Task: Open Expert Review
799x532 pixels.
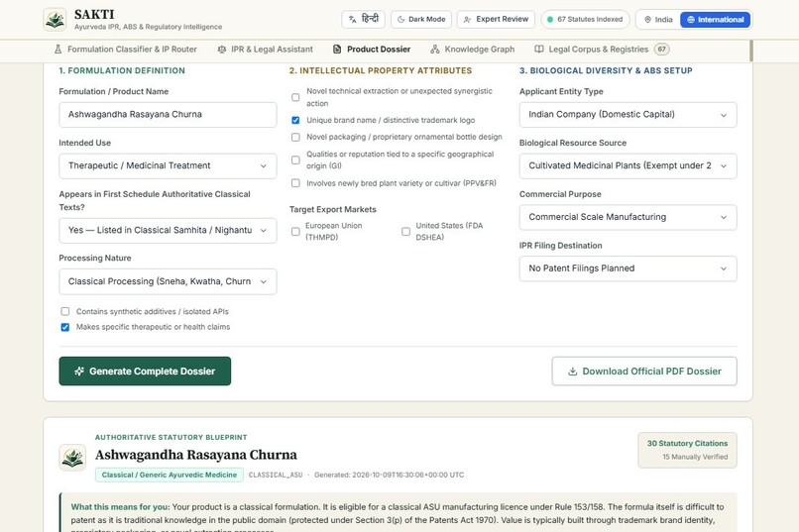Action: [x=496, y=20]
